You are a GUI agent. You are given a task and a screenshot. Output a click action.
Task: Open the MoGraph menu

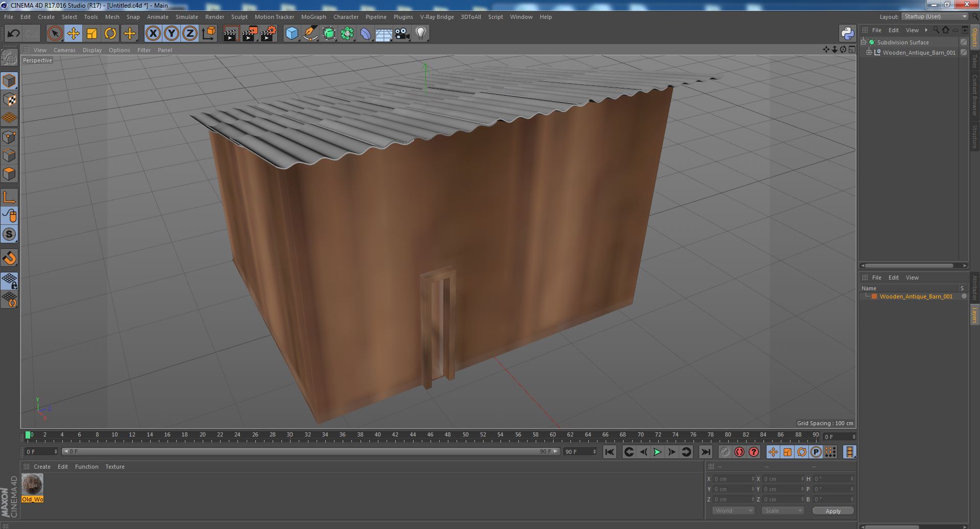point(314,17)
